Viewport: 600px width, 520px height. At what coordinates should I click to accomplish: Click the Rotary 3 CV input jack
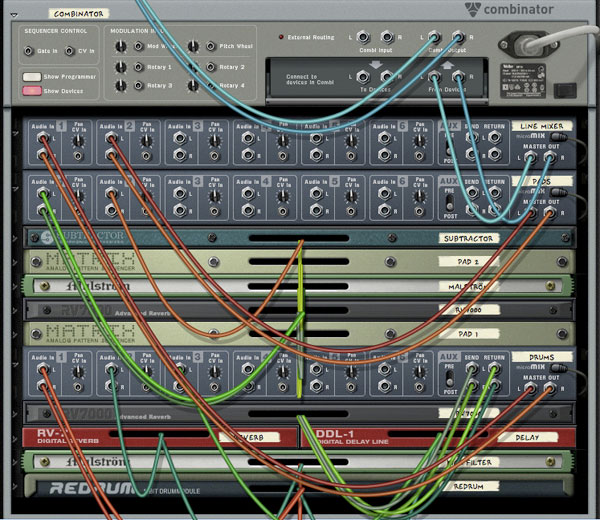139,85
